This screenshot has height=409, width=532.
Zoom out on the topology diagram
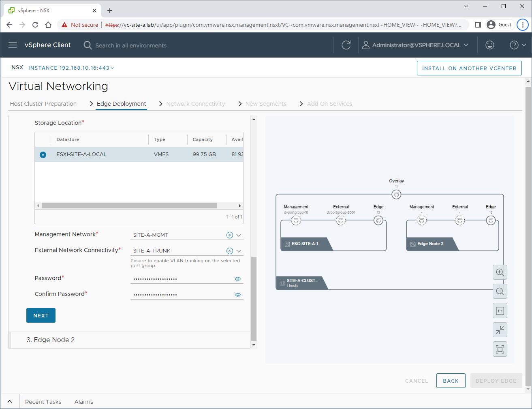tap(500, 291)
